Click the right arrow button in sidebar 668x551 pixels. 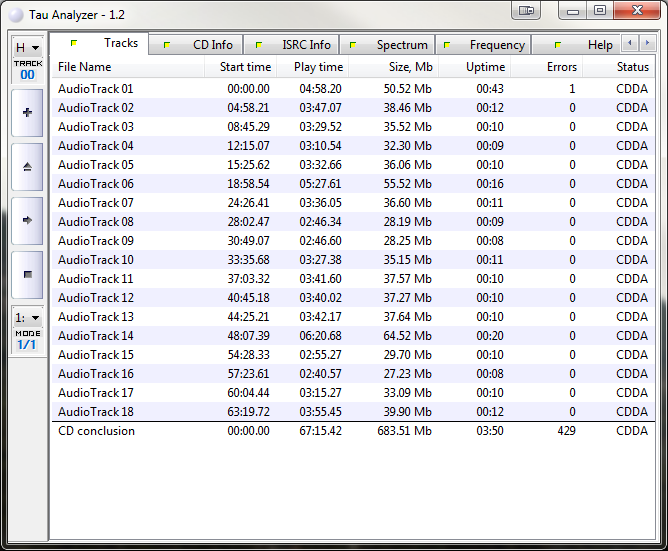pos(27,220)
